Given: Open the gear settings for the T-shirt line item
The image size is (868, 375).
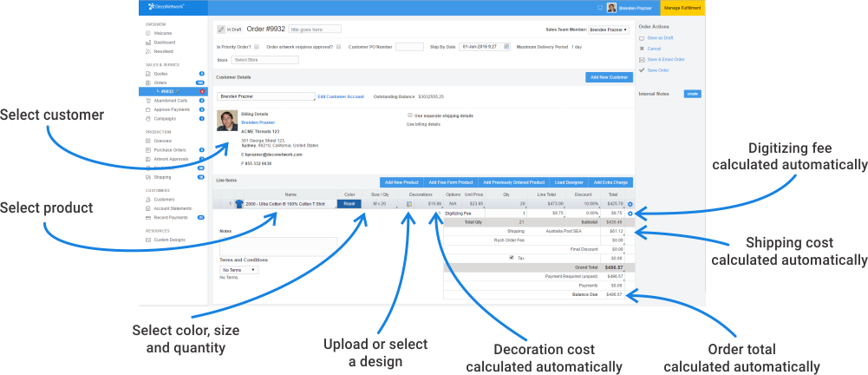Looking at the screenshot, I should point(630,204).
